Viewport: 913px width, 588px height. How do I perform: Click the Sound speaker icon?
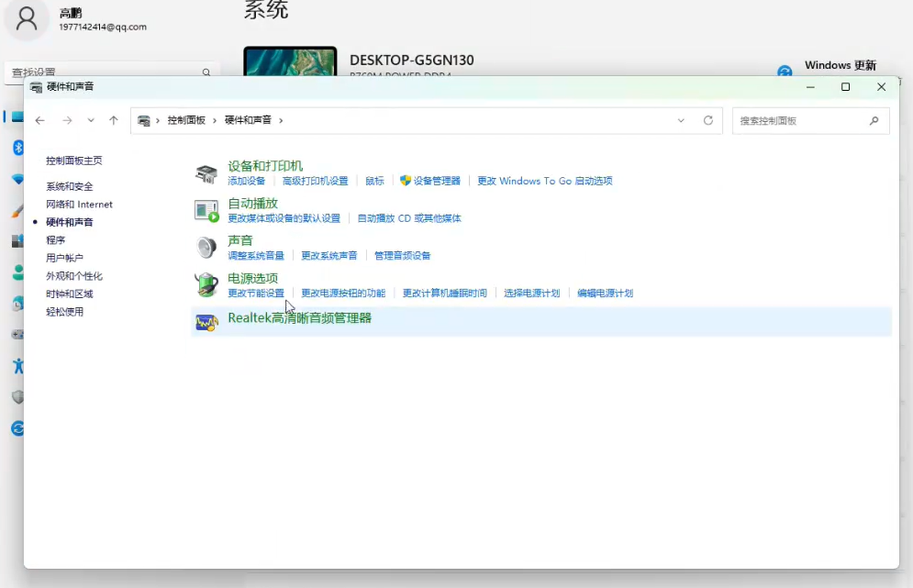(x=206, y=248)
